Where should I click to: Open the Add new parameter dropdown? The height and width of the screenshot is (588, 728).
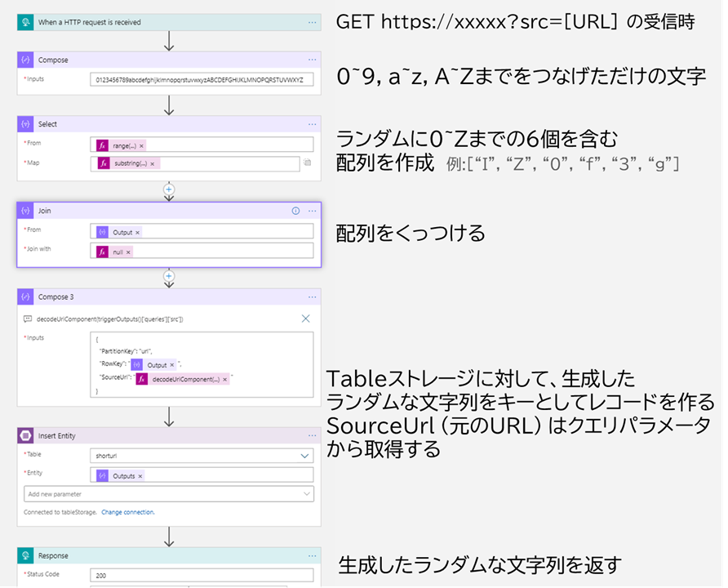coord(169,494)
